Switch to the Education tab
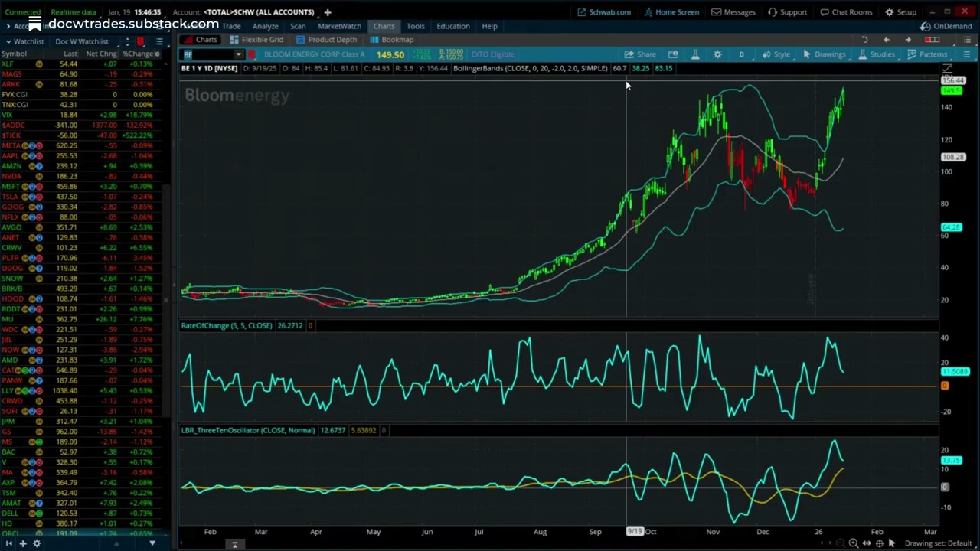Image resolution: width=980 pixels, height=551 pixels. (x=453, y=26)
